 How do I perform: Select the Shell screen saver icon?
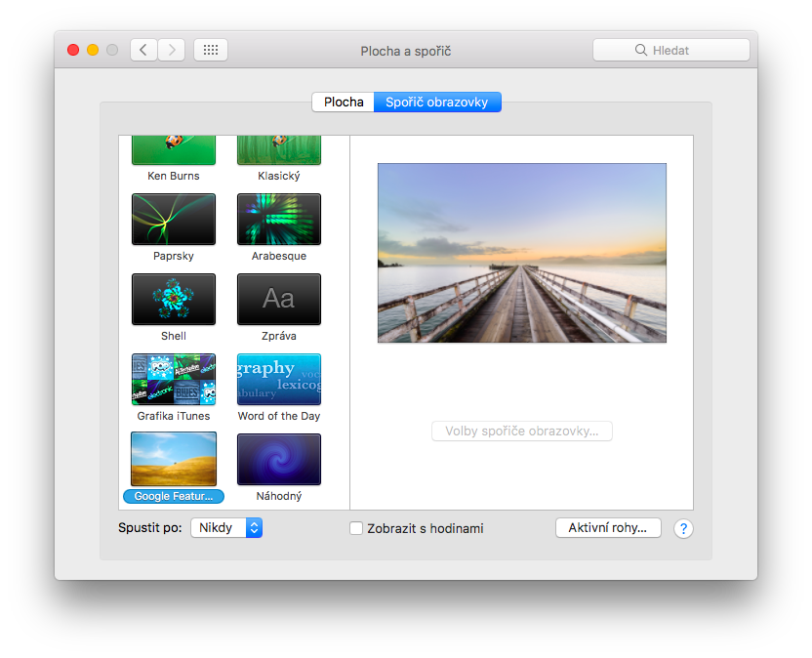click(x=174, y=299)
